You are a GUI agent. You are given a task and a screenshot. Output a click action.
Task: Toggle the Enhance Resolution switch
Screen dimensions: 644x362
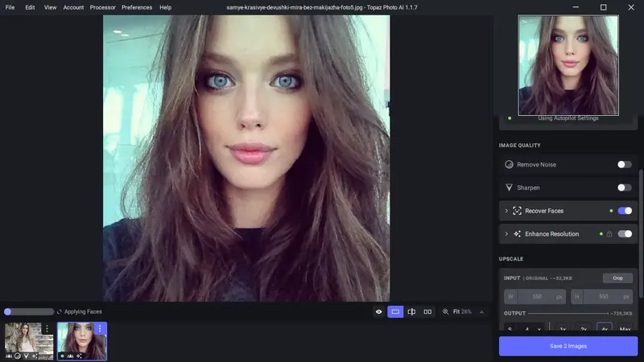(x=625, y=234)
